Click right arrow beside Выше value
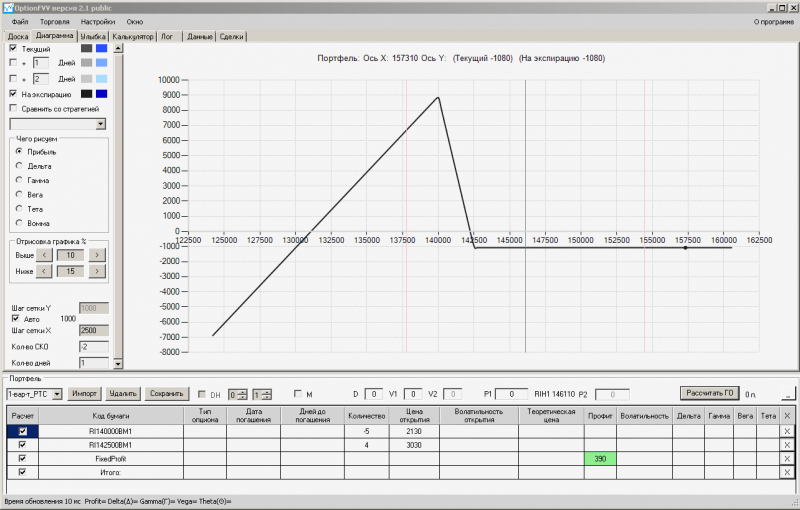 96,255
